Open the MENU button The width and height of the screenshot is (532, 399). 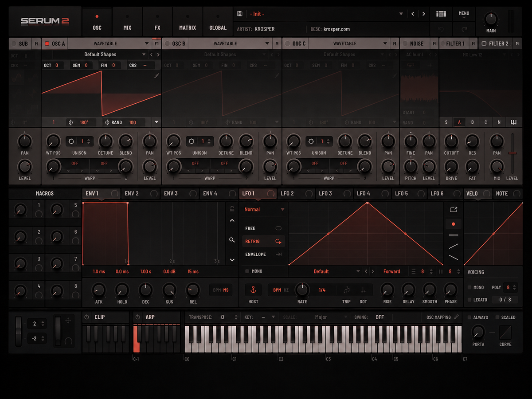pos(464,14)
